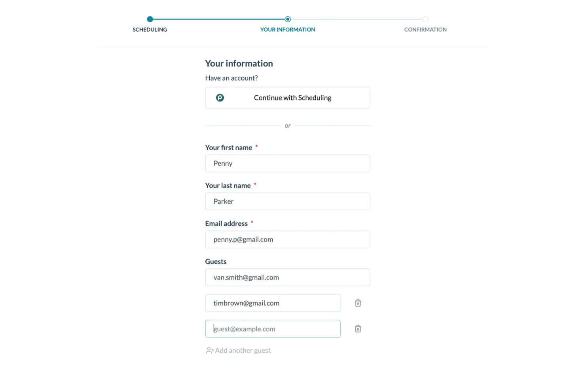588x376 pixels.
Task: Jump to the CONFIRMATION step label
Action: pos(425,30)
